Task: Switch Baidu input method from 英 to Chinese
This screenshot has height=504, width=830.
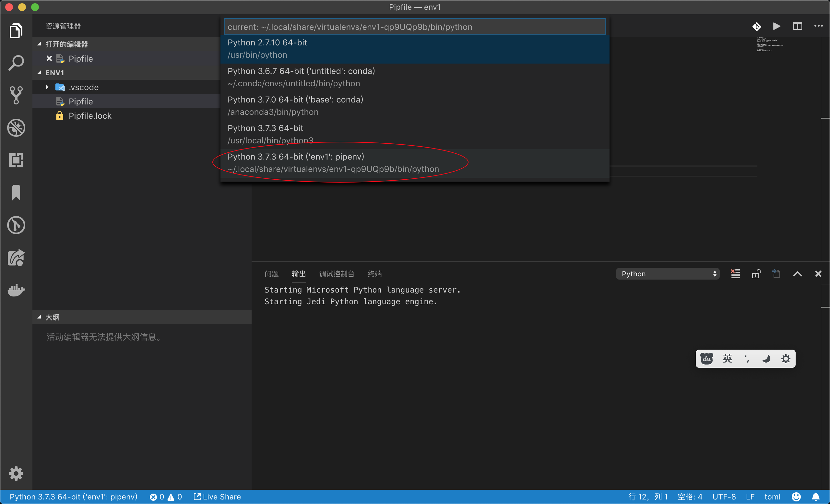Action: tap(728, 358)
